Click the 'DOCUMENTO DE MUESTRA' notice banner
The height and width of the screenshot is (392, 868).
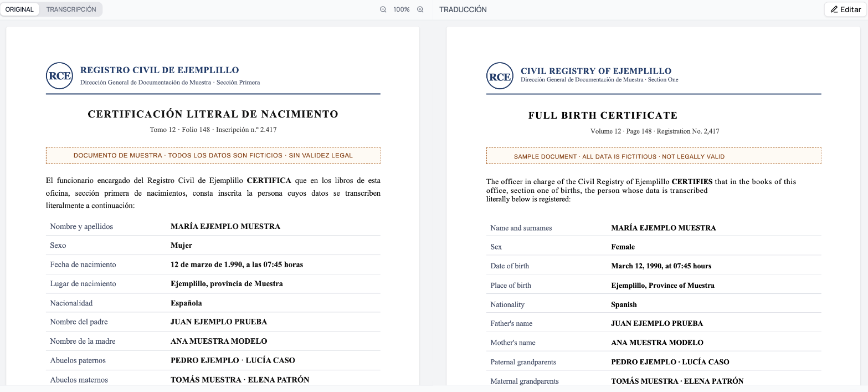(213, 155)
